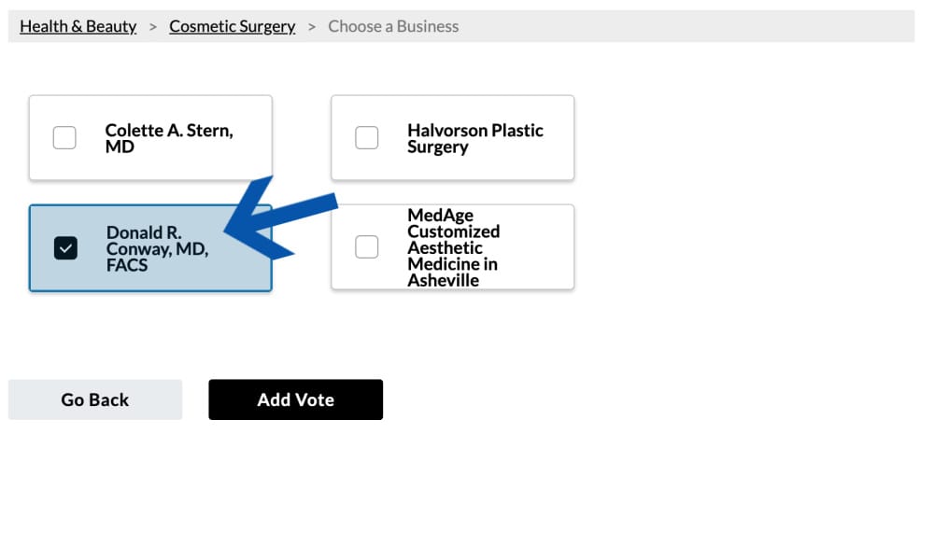Click separator arrow after Cosmetic Surgery

click(x=312, y=27)
